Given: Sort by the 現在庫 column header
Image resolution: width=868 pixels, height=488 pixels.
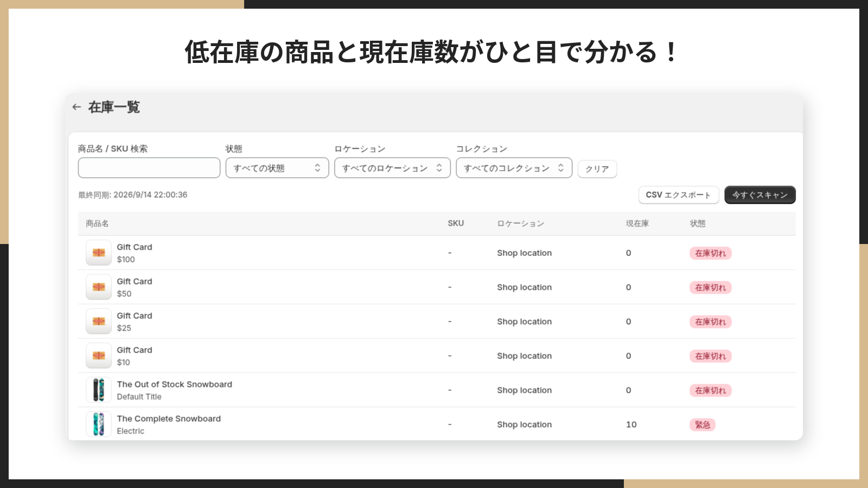Looking at the screenshot, I should [637, 223].
